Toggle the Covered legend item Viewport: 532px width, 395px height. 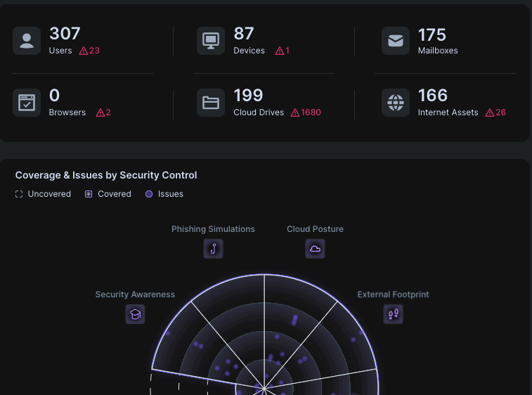pyautogui.click(x=108, y=194)
